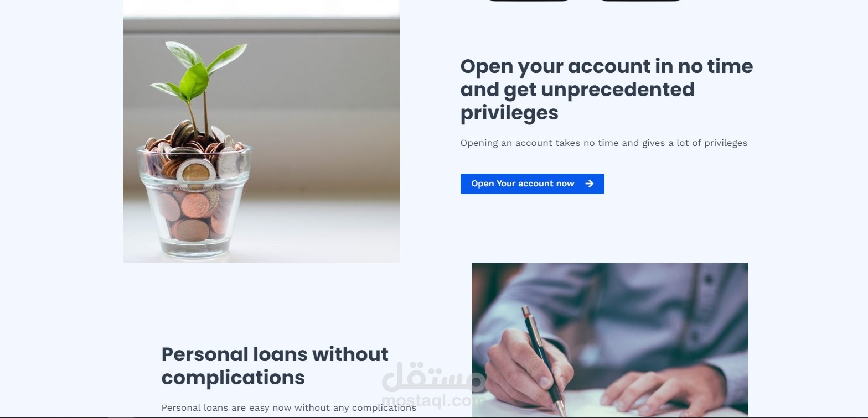Click the bold word "complications" in heading
The height and width of the screenshot is (418, 868).
pyautogui.click(x=233, y=378)
